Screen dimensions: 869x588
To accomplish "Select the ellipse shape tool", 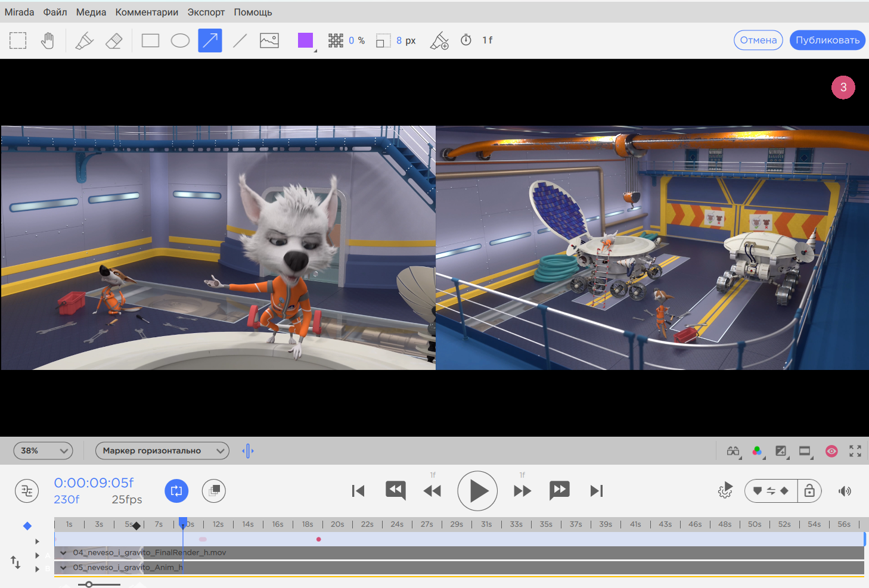I will coord(180,41).
